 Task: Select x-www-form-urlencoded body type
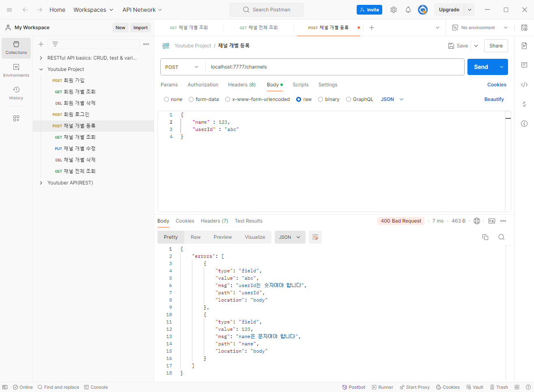(x=228, y=99)
